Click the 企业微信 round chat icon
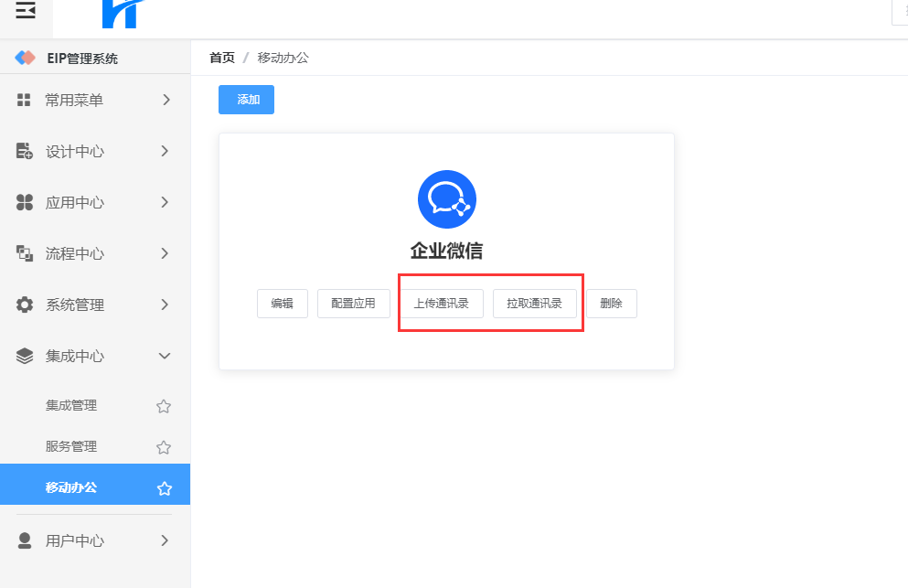 (447, 199)
